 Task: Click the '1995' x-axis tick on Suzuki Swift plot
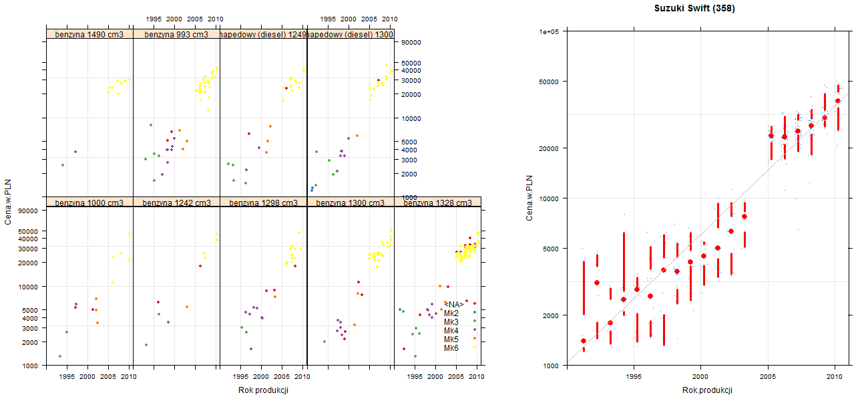tap(634, 377)
